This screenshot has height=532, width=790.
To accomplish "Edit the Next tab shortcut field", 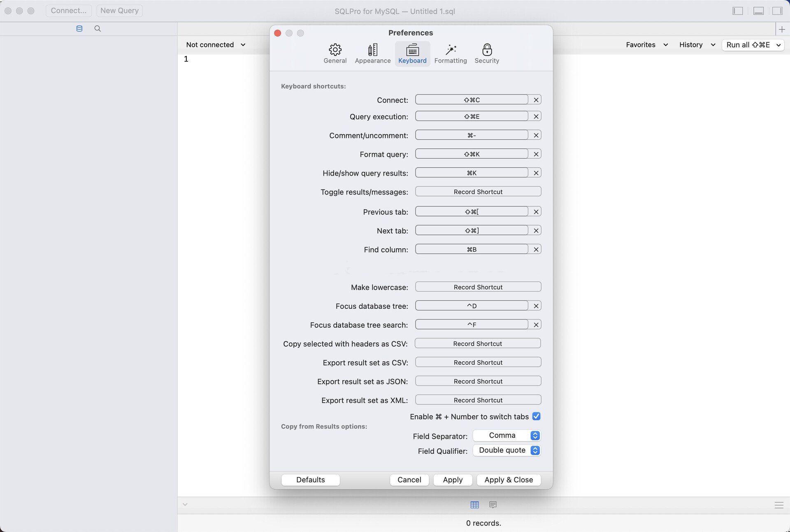I will [472, 231].
